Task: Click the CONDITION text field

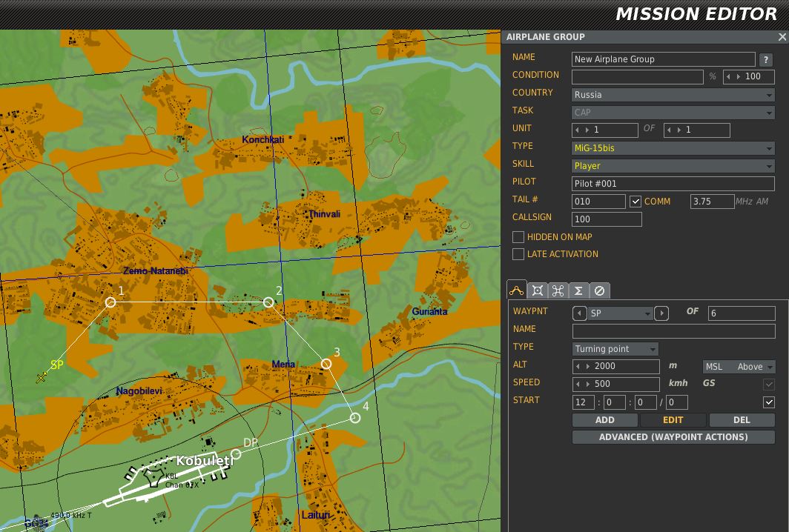Action: click(637, 77)
